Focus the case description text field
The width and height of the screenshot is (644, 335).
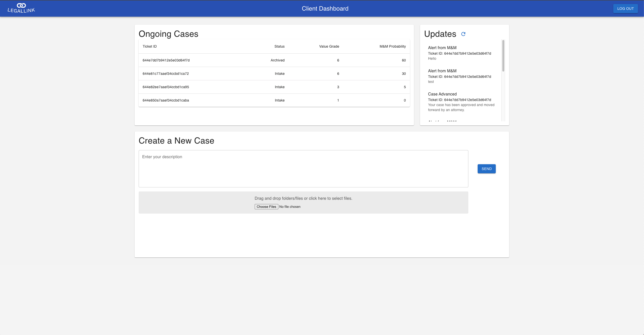click(303, 169)
